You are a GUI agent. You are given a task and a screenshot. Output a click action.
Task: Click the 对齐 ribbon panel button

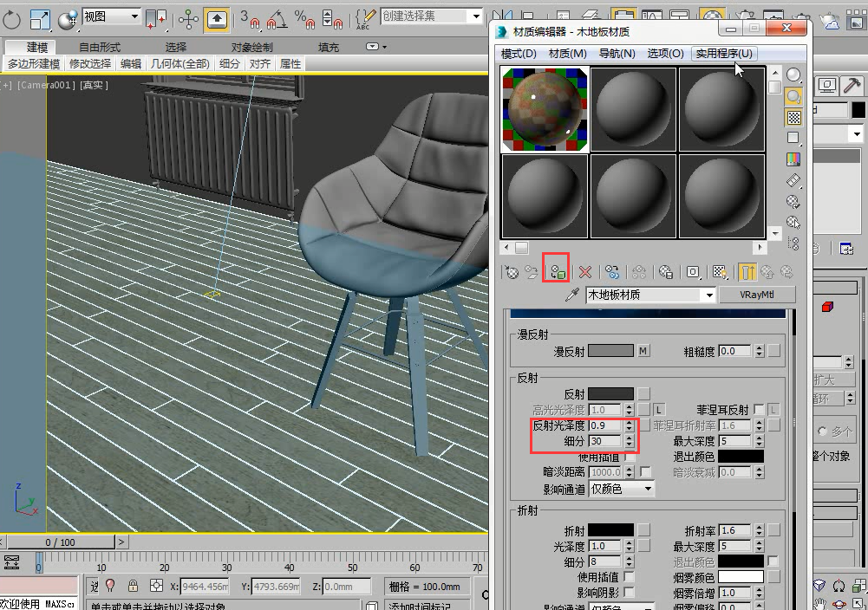tap(259, 64)
